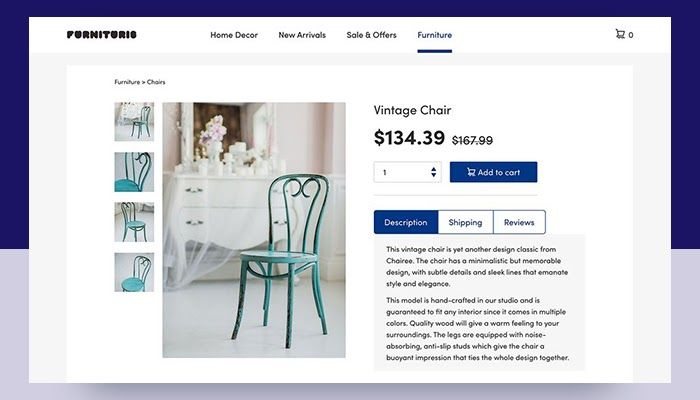The width and height of the screenshot is (700, 400).
Task: Open the shopping cart icon in header
Action: (620, 34)
